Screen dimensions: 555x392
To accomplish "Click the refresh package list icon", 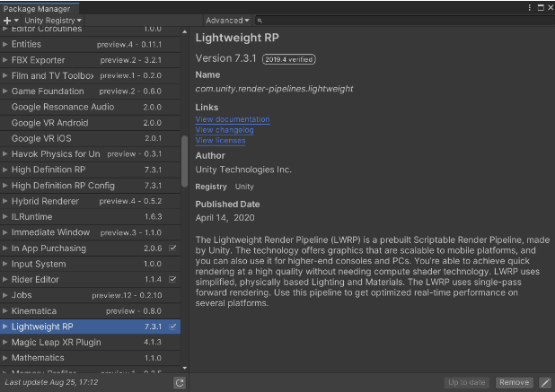I will pos(180,383).
